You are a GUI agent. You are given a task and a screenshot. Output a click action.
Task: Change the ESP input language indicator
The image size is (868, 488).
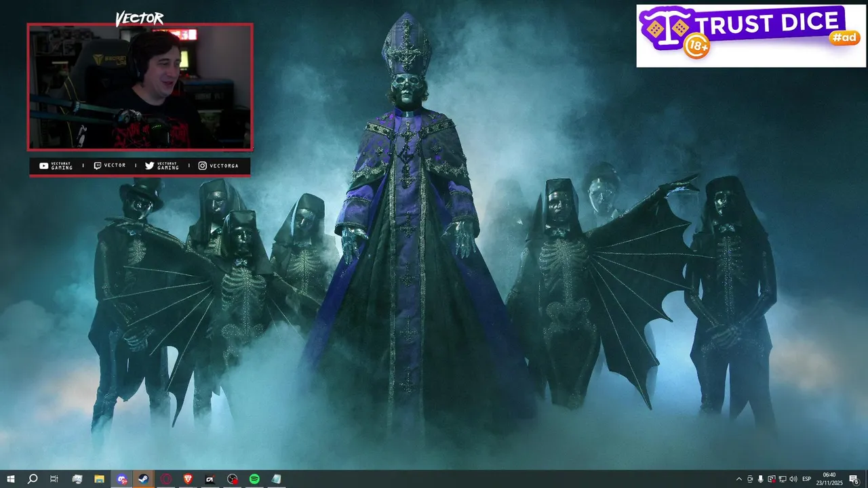point(807,479)
